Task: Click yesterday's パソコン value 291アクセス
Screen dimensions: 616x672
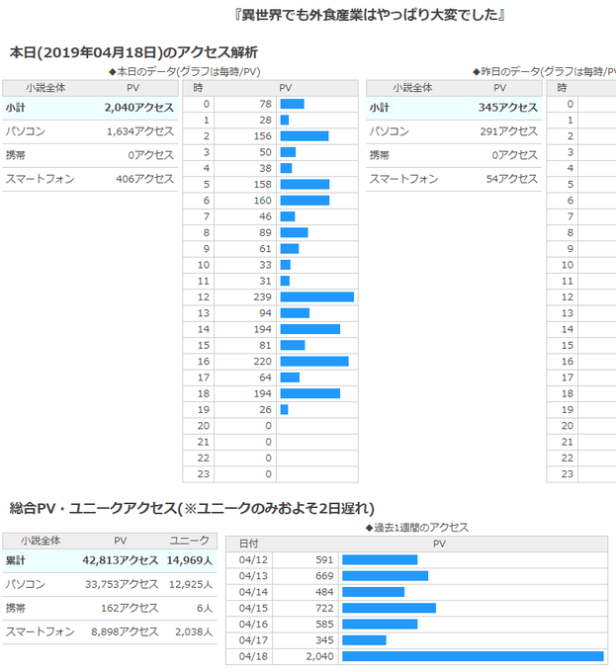Action: [509, 131]
